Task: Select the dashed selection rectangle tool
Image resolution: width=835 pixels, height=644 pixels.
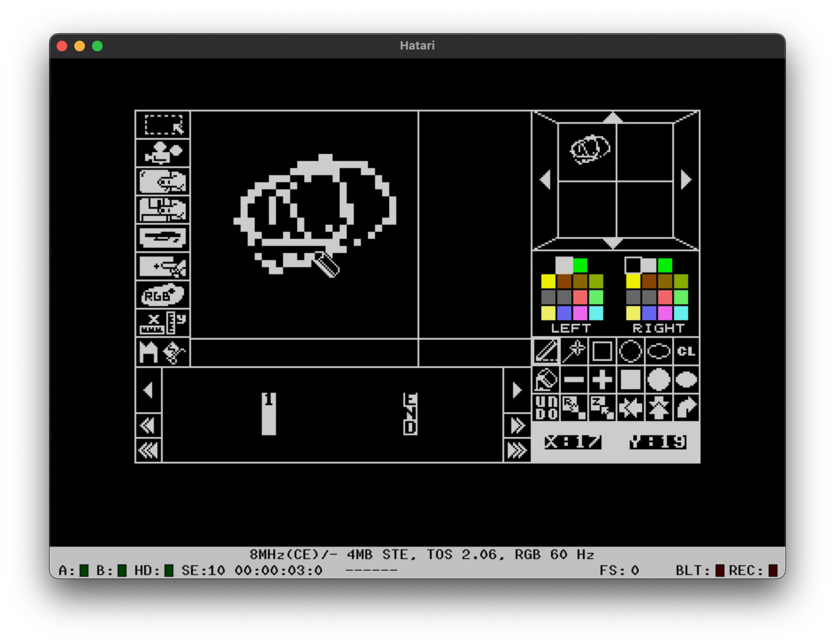Action: point(163,125)
